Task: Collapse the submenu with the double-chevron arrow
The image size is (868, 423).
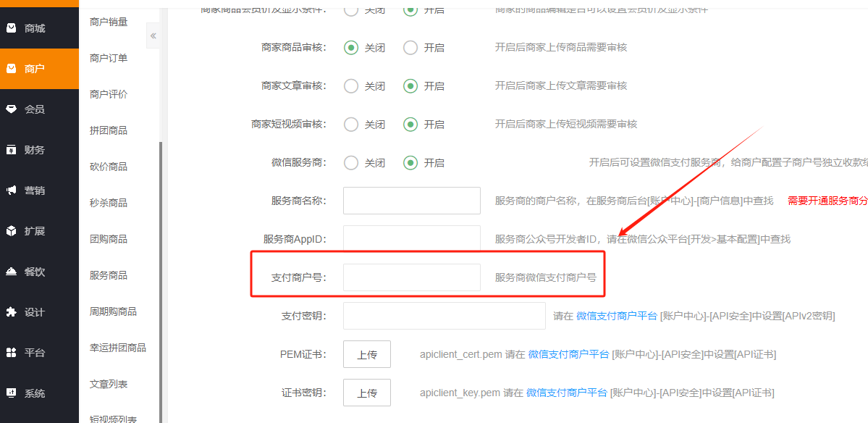Action: (x=153, y=35)
